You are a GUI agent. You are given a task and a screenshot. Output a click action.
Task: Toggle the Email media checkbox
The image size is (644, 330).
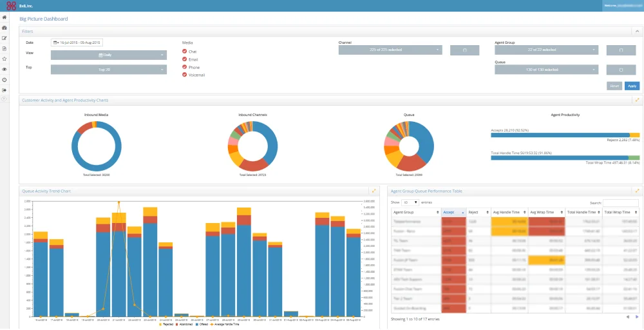(185, 59)
